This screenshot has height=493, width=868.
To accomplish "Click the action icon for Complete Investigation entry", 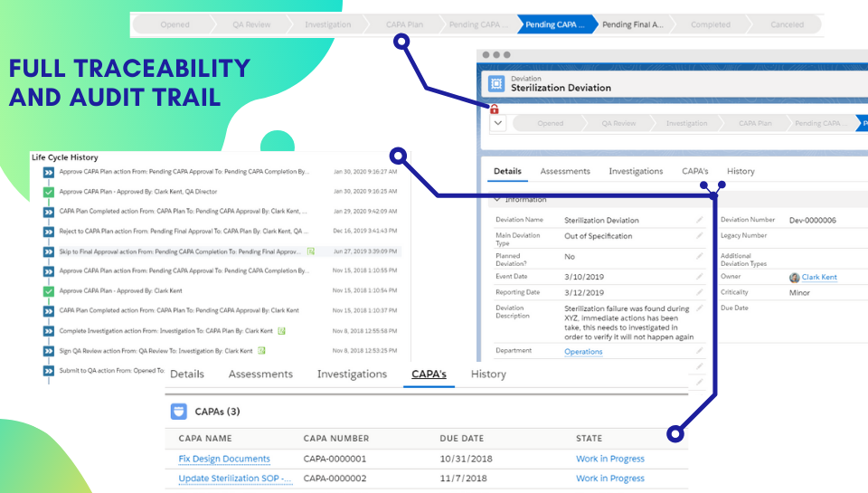I will click(49, 331).
